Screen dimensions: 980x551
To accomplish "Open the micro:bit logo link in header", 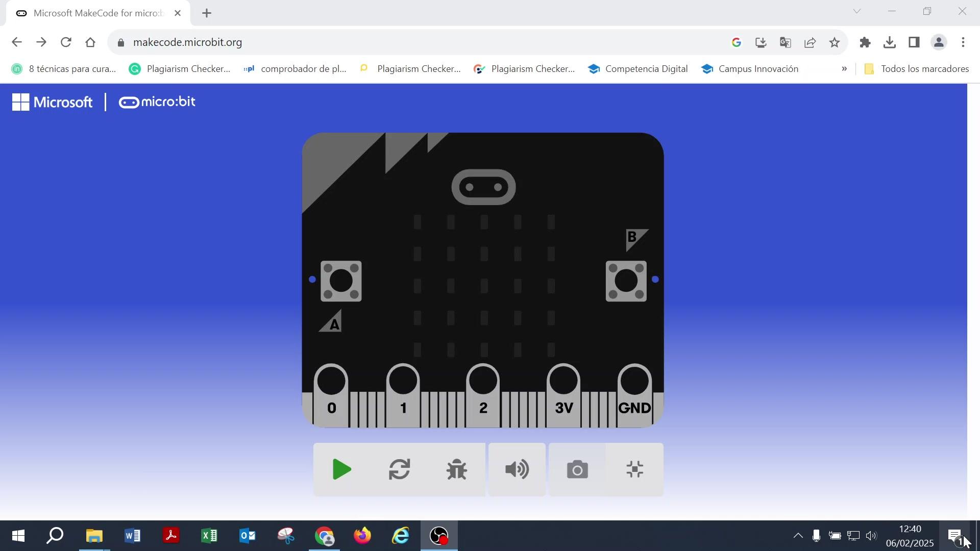I will pyautogui.click(x=157, y=102).
